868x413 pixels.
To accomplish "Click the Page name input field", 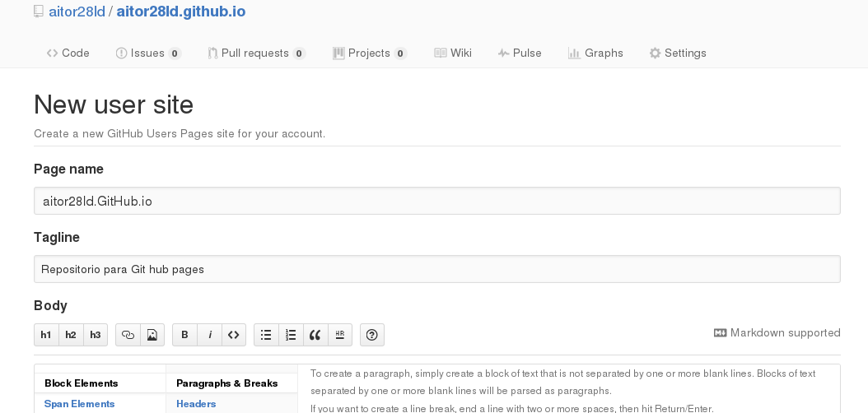I will 437,201.
